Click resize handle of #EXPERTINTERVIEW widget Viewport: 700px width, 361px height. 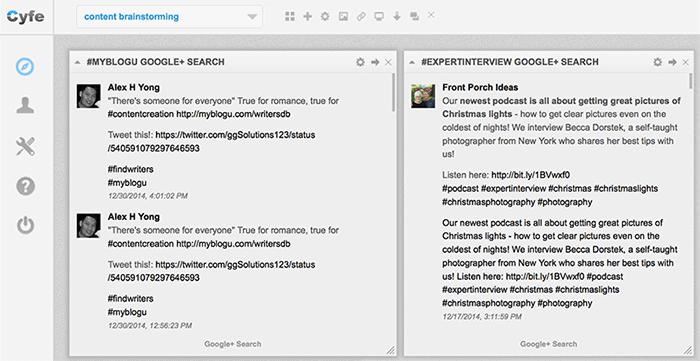tap(688, 350)
